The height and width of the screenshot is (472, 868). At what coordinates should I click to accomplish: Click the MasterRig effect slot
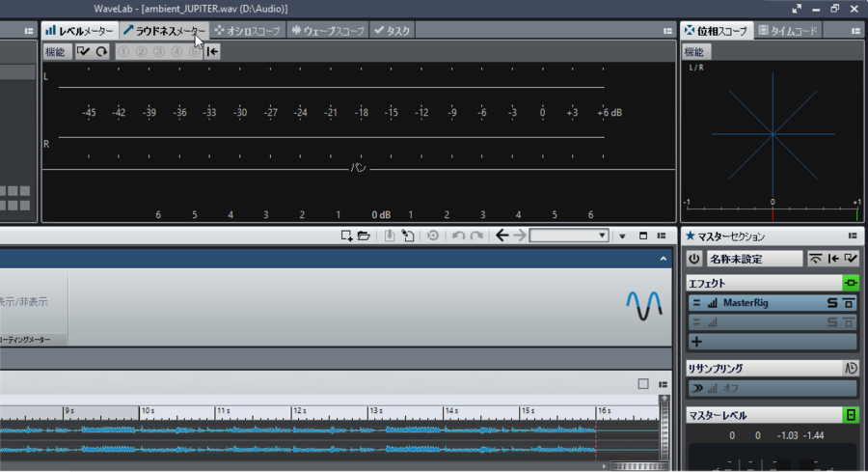(x=762, y=303)
